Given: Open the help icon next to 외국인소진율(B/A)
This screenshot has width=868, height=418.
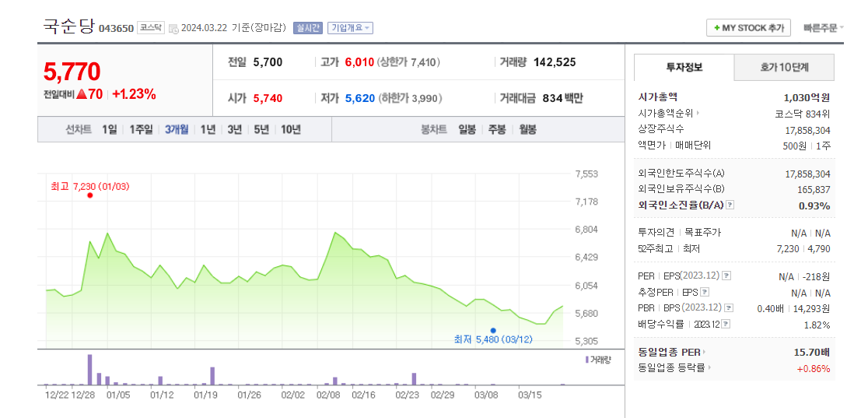Looking at the screenshot, I should point(730,205).
